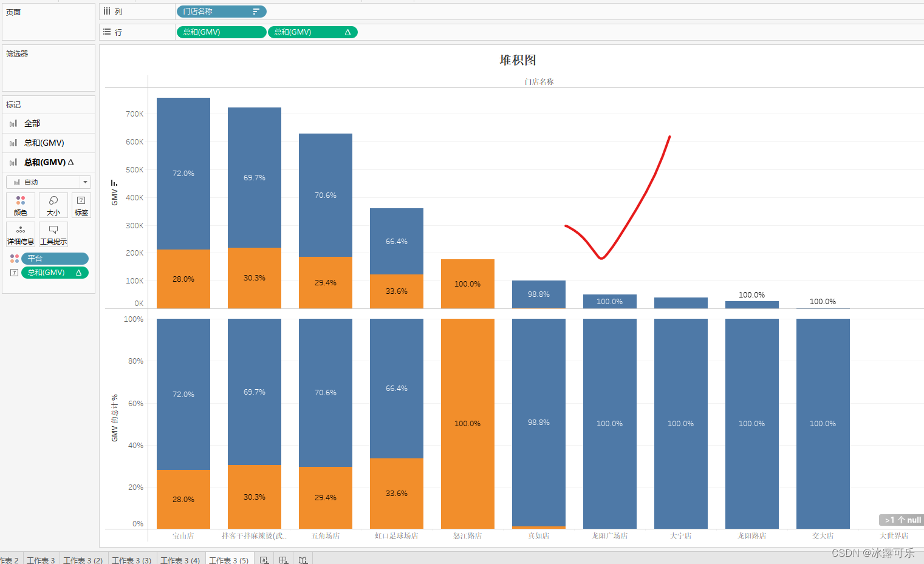
Task: Select the 总和(GMV) Δ marks section
Action: [49, 162]
